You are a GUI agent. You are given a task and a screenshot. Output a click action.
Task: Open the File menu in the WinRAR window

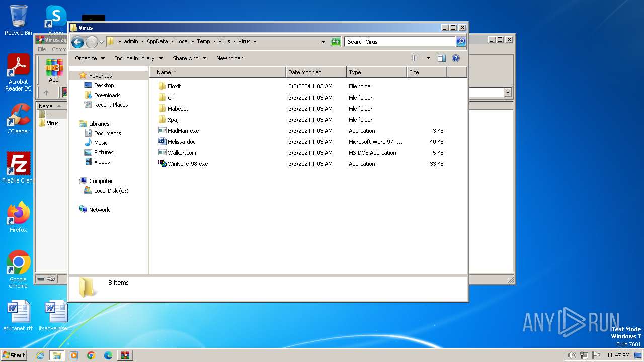(42, 49)
